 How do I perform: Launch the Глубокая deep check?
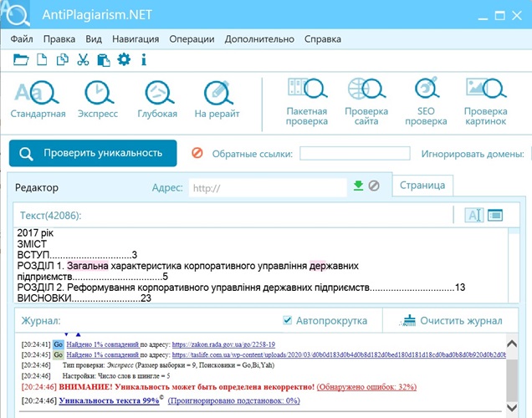coord(157,99)
